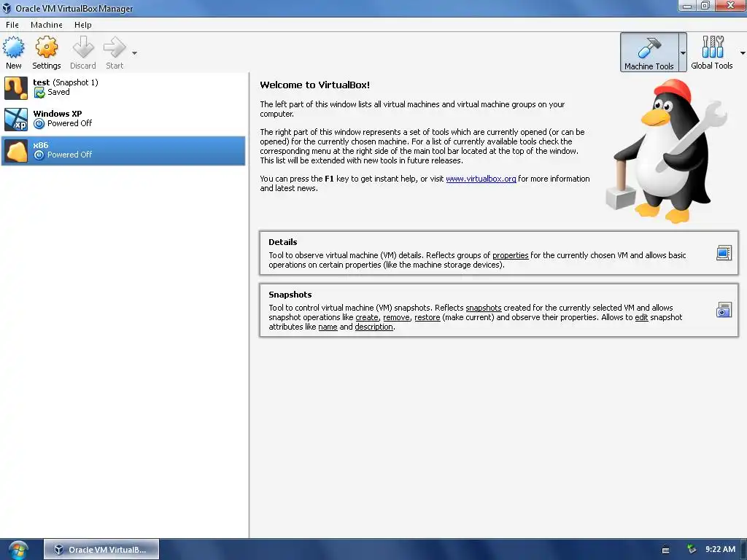Click the Snapshots tool camera icon

point(724,310)
